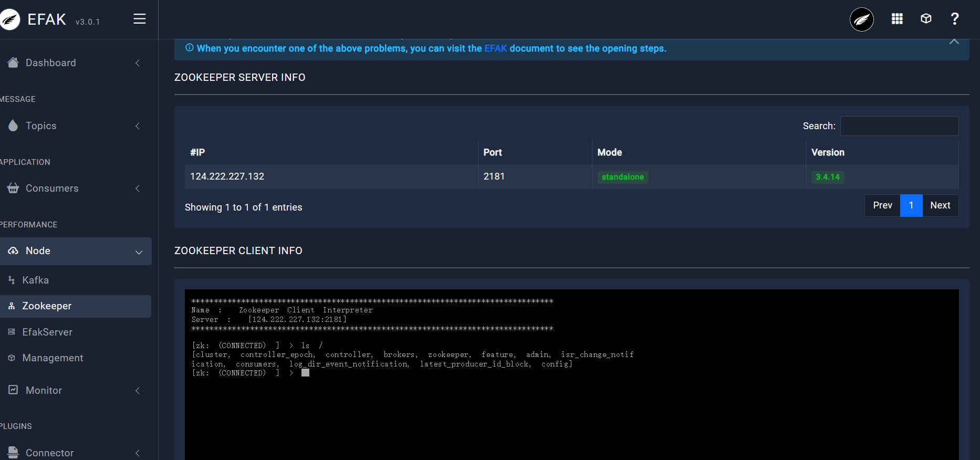The height and width of the screenshot is (460, 980).
Task: Expand the Dashboard menu chevron
Action: [x=138, y=63]
